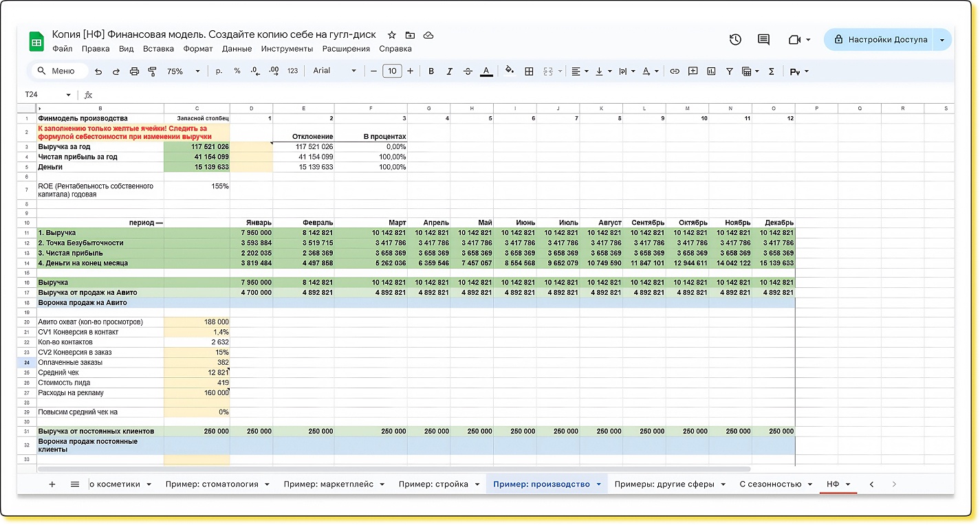
Task: Open the Arial font dropdown
Action: click(x=335, y=71)
